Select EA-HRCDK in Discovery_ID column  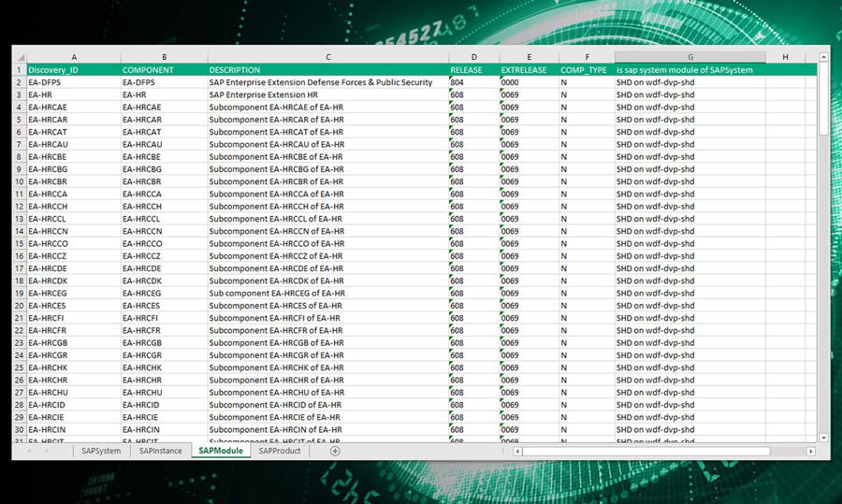(74, 281)
